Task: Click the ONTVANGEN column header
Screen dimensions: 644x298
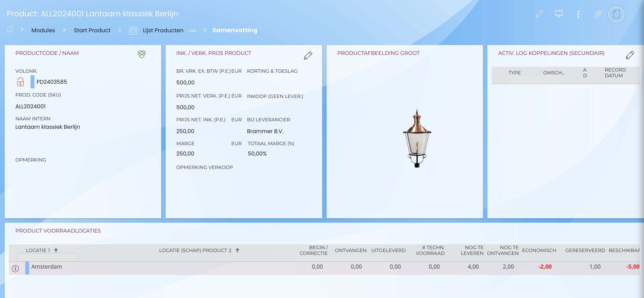Action: point(350,251)
